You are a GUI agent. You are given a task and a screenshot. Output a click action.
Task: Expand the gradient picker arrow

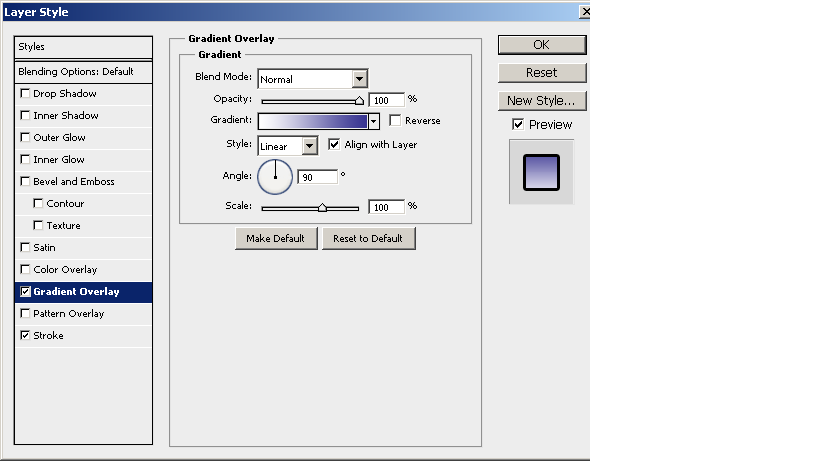pyautogui.click(x=374, y=121)
